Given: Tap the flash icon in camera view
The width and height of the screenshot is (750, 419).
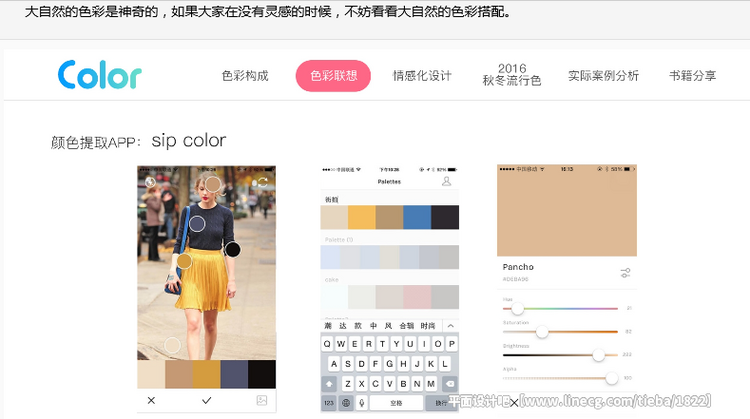Looking at the screenshot, I should click(150, 182).
